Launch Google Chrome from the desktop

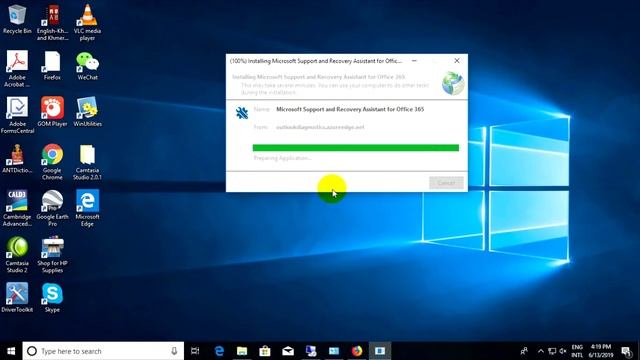tap(52, 162)
